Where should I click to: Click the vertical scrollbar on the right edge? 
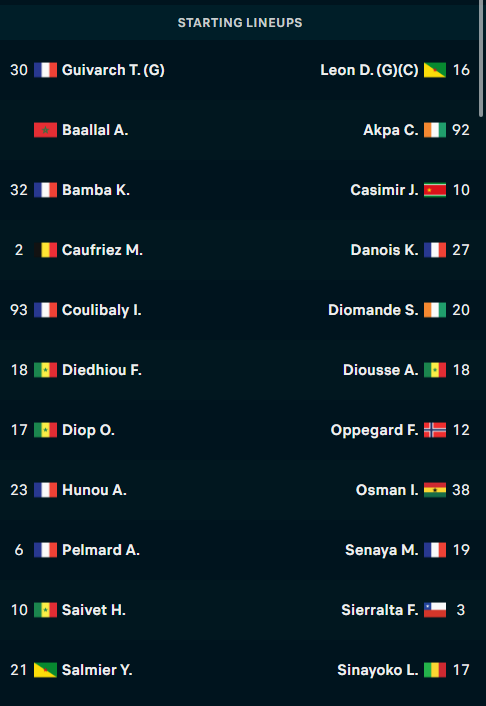click(481, 59)
